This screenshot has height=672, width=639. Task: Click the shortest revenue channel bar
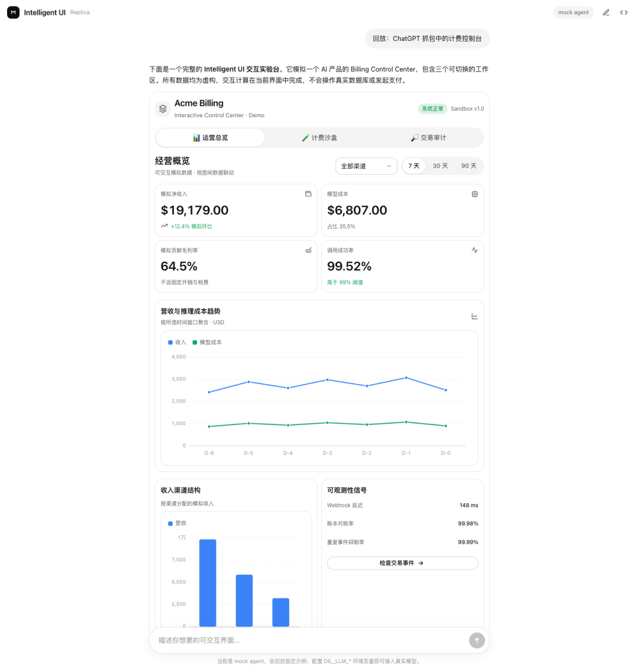pyautogui.click(x=280, y=612)
